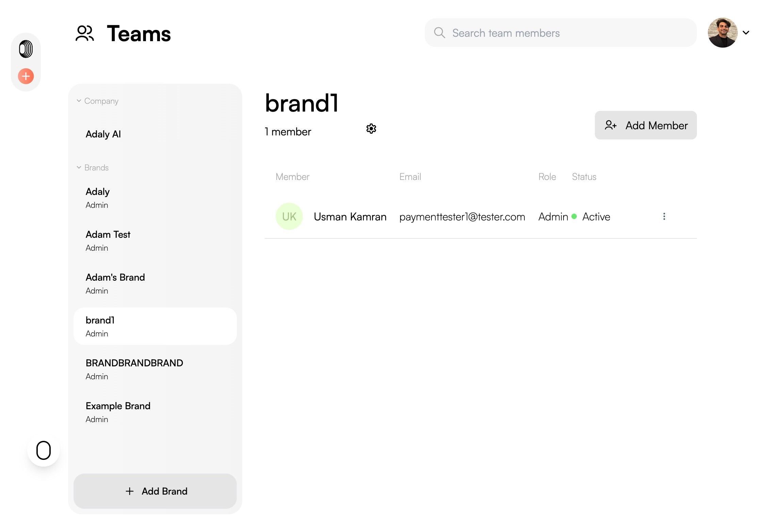Open brand1 settings gear icon
This screenshot has height=532, width=765.
click(371, 129)
